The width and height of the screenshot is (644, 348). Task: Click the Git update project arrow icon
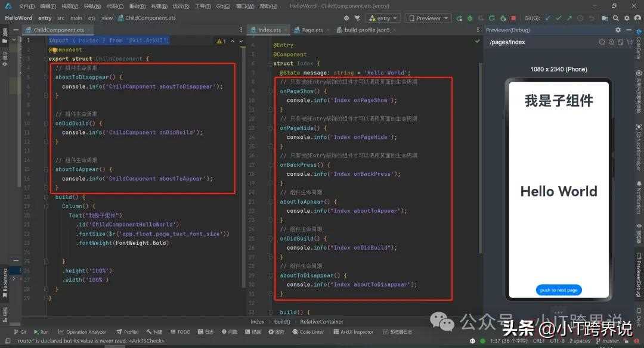(x=548, y=18)
